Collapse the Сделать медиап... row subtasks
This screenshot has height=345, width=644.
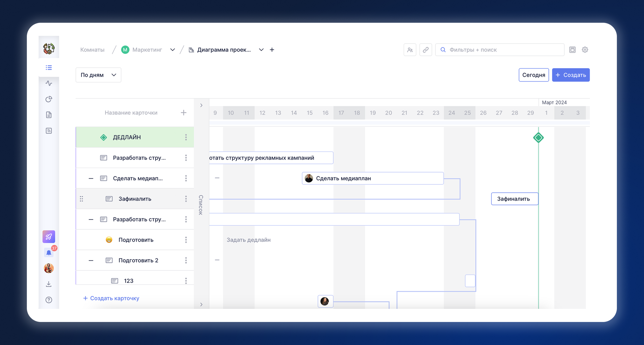pyautogui.click(x=91, y=178)
